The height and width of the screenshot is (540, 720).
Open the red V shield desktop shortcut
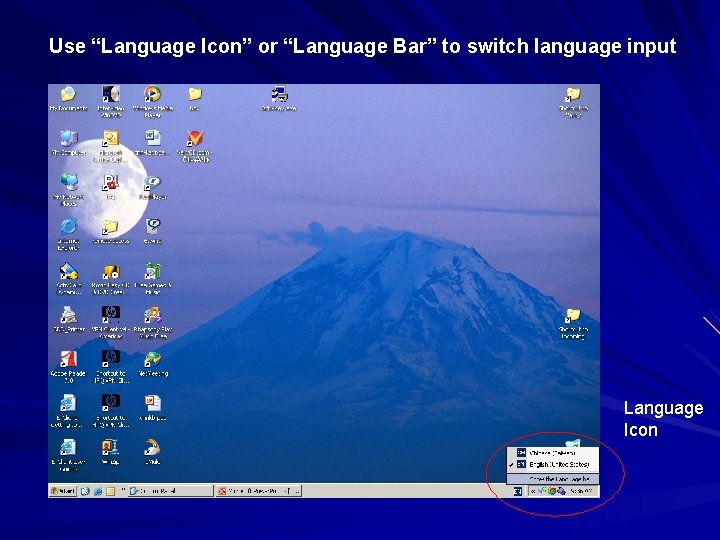click(195, 146)
